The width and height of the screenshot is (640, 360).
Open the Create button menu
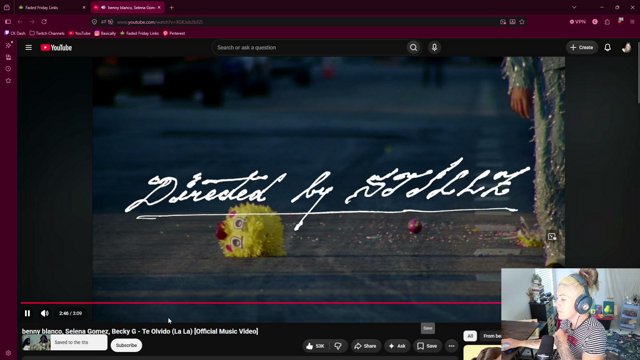[582, 48]
